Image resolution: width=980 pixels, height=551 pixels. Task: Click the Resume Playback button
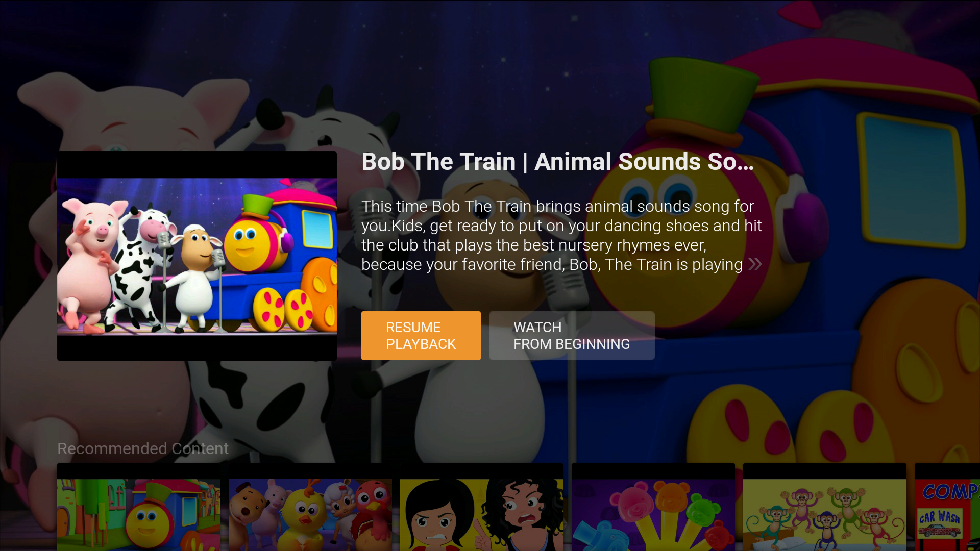coord(421,336)
